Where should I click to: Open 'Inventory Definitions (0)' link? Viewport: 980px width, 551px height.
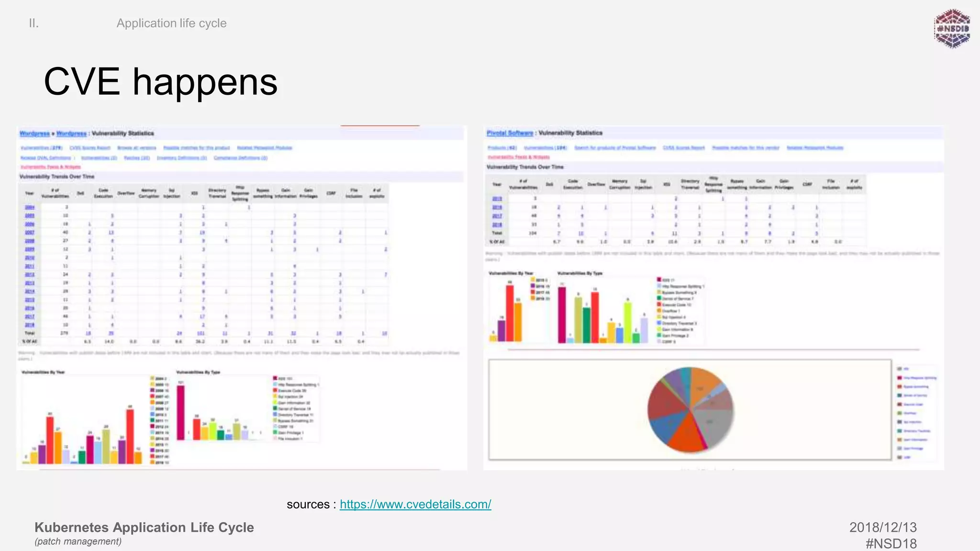182,158
